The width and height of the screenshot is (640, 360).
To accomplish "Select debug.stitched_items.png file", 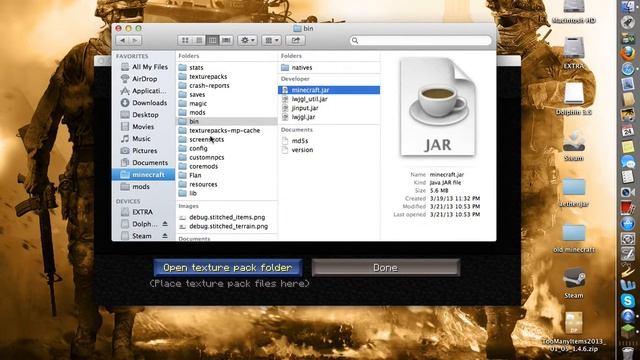I will 222,217.
